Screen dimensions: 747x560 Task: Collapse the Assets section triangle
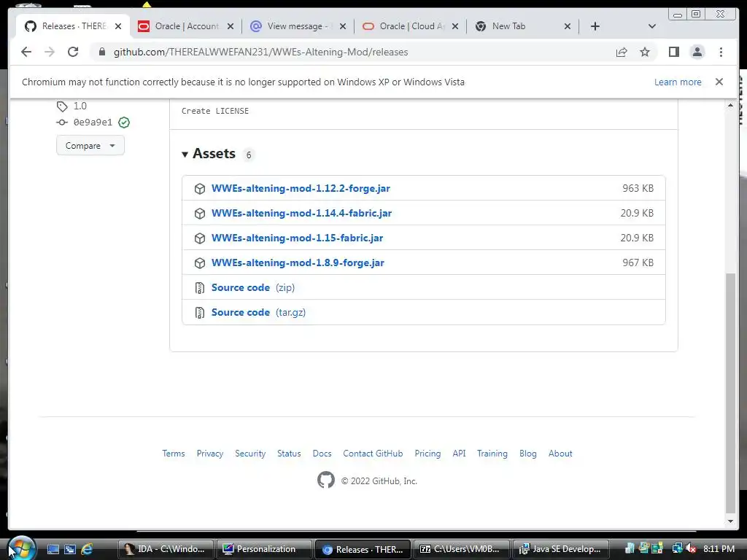pyautogui.click(x=185, y=155)
